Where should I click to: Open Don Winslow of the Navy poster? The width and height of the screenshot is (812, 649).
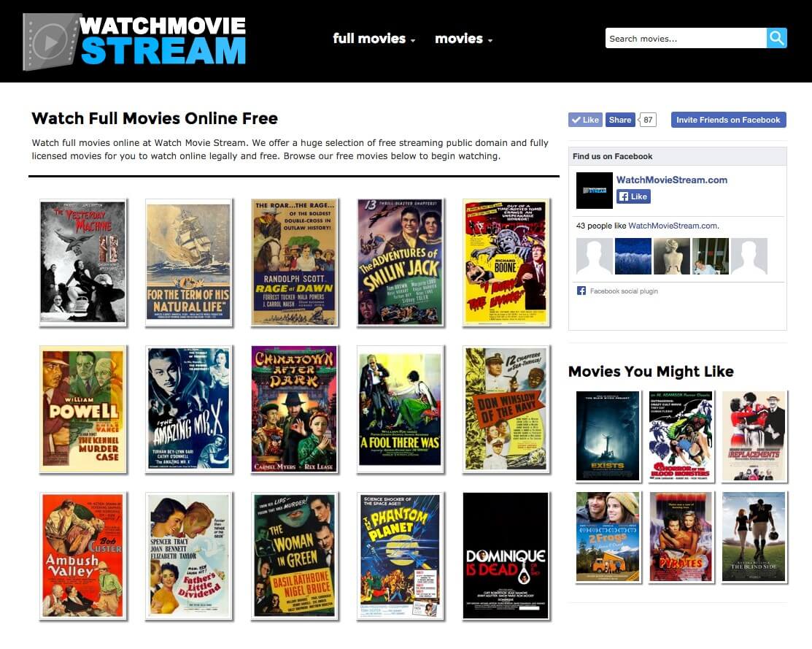[506, 410]
